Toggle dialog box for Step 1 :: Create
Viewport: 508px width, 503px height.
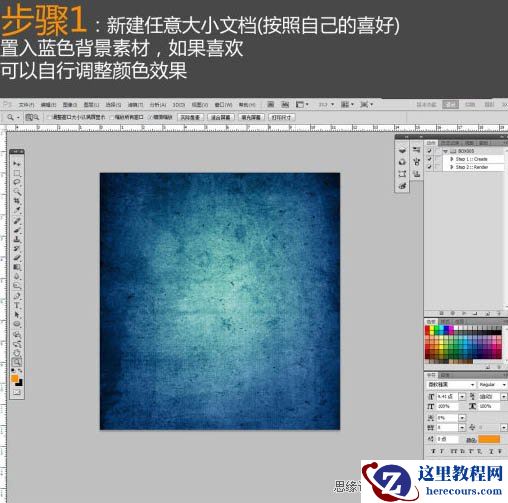click(437, 159)
